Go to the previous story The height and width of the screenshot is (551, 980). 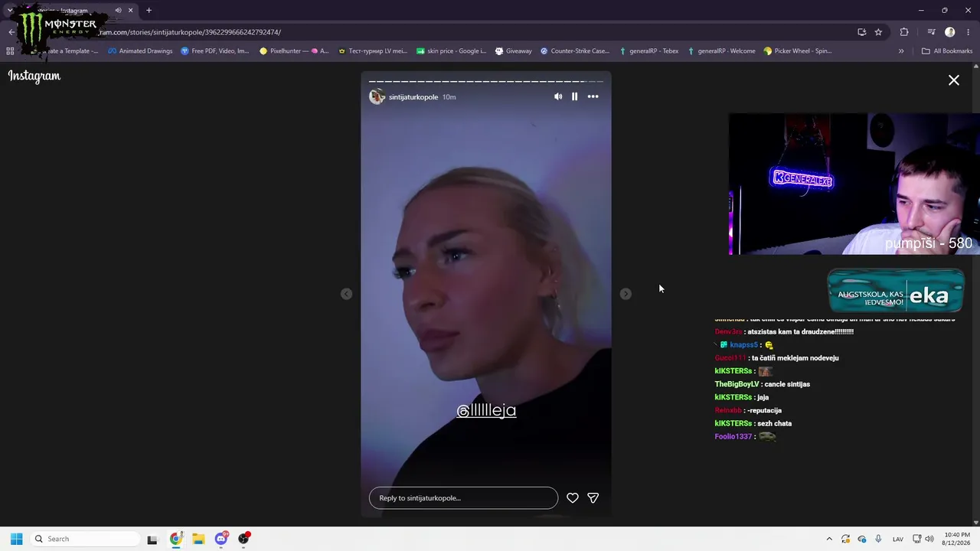(x=347, y=294)
